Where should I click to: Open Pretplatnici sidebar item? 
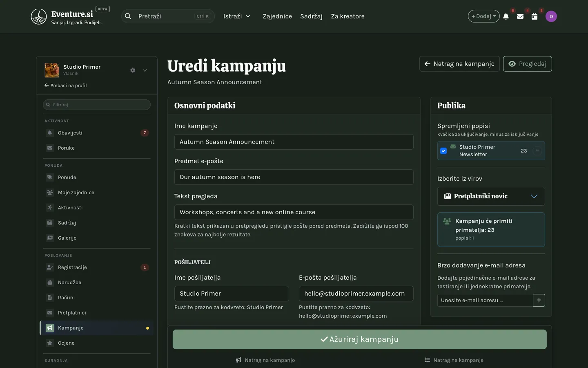coord(97,313)
